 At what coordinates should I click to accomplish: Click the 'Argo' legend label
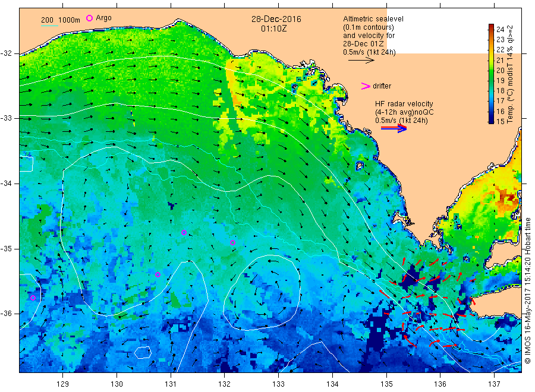click(103, 18)
